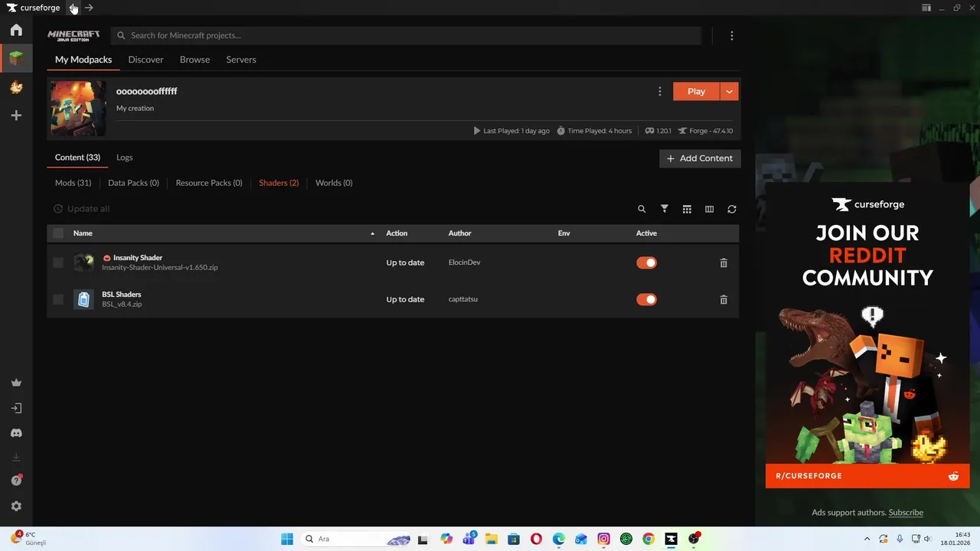Image resolution: width=980 pixels, height=551 pixels.
Task: Click the sign-in icon in sidebar
Action: tap(16, 408)
